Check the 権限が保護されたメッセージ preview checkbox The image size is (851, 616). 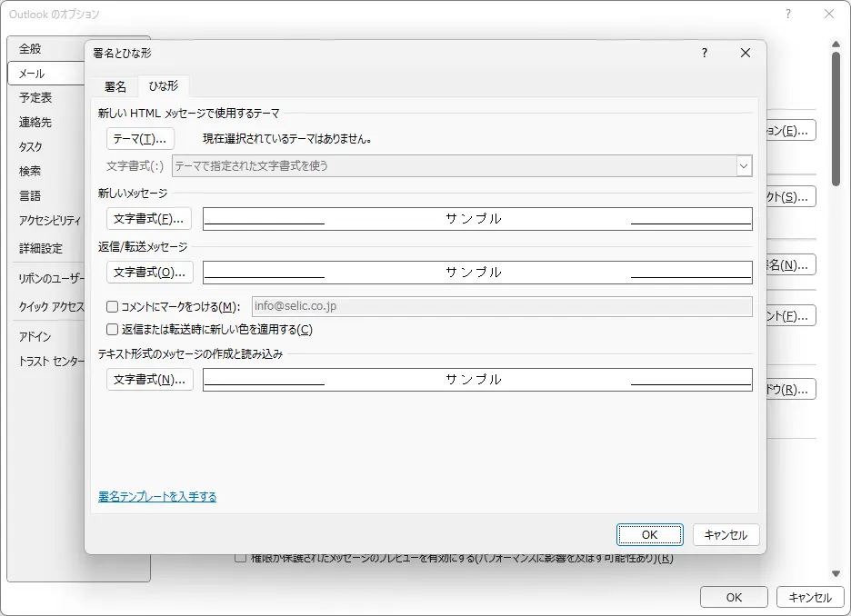pos(241,558)
